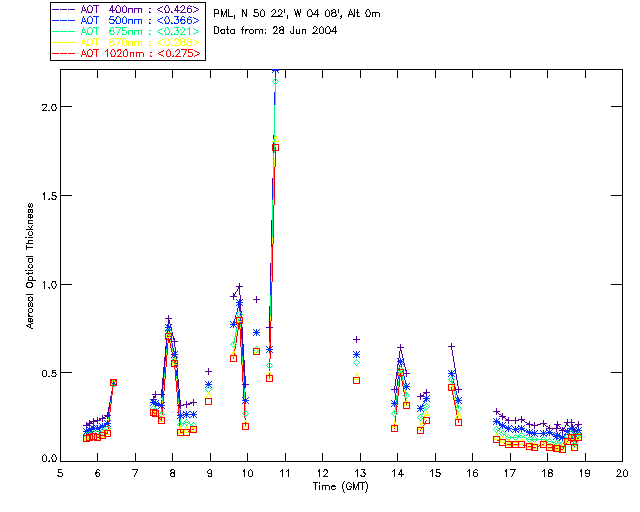Click the 'Data from: 28 Jun 2004' text
This screenshot has height=512, width=640.
276,31
